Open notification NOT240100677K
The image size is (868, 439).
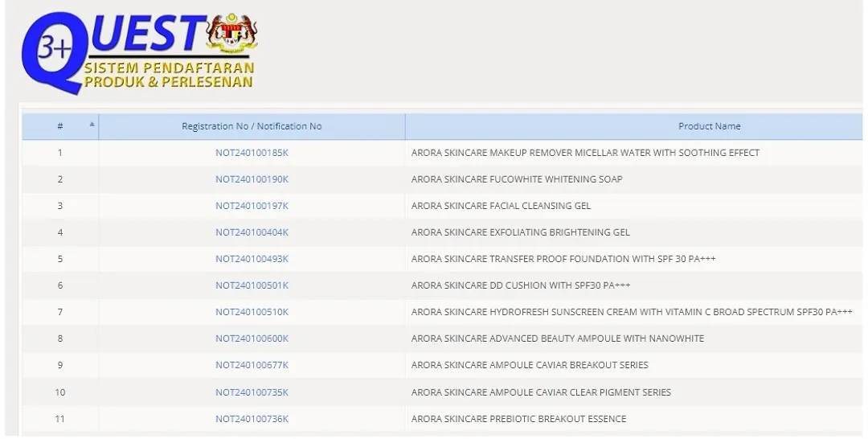point(252,365)
